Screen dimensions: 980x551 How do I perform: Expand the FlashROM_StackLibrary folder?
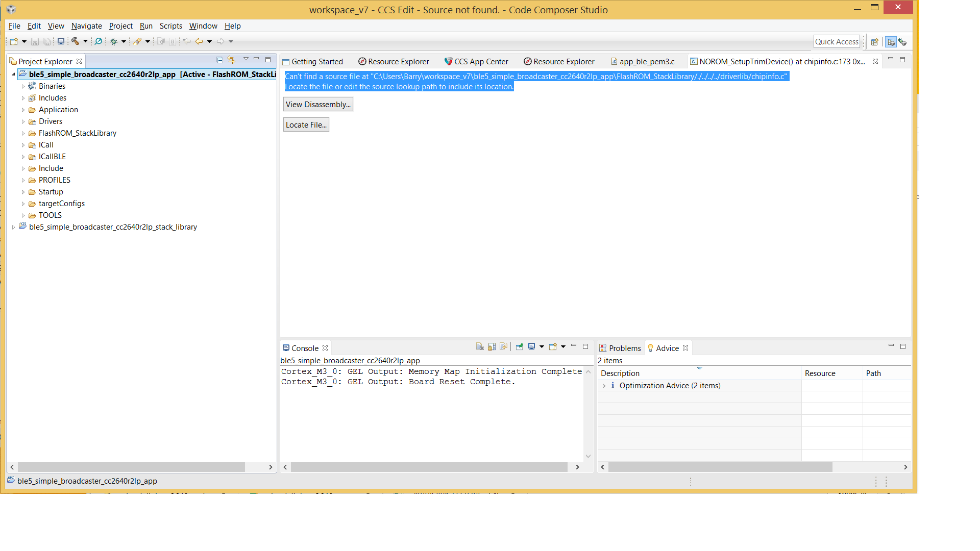pos(23,133)
